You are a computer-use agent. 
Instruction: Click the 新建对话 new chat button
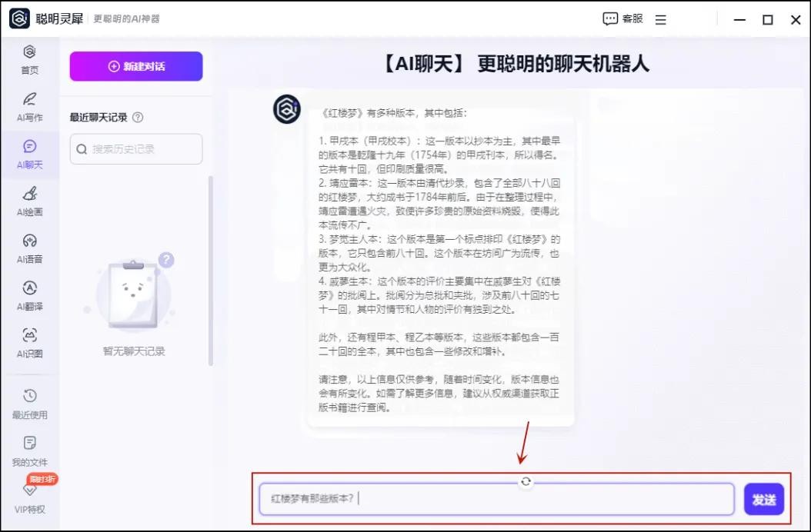[136, 66]
